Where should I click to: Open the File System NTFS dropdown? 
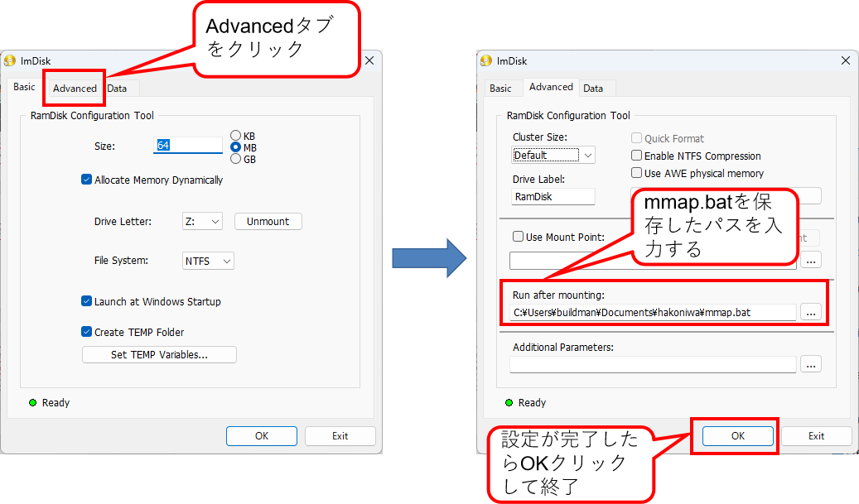tap(208, 261)
